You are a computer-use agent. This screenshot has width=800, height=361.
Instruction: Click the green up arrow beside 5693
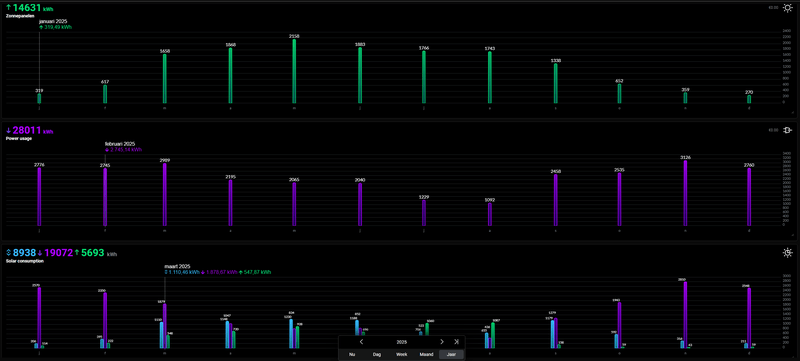77,252
